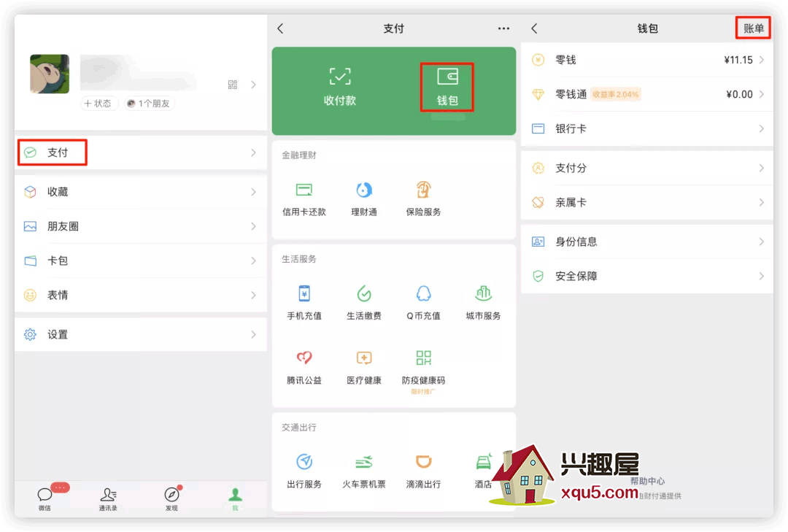The image size is (788, 532).
Task: Switch to the 我 me tab
Action: [235, 498]
